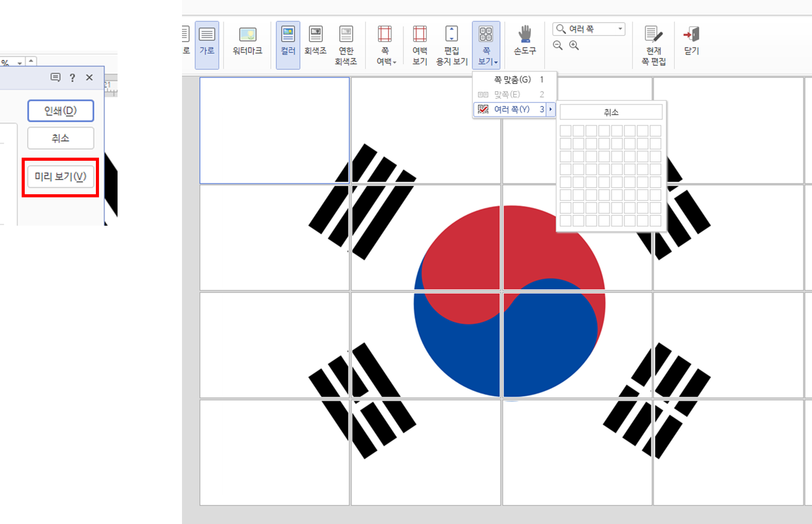
Task: Open the 쪽 보기 page view dropdown
Action: [486, 45]
